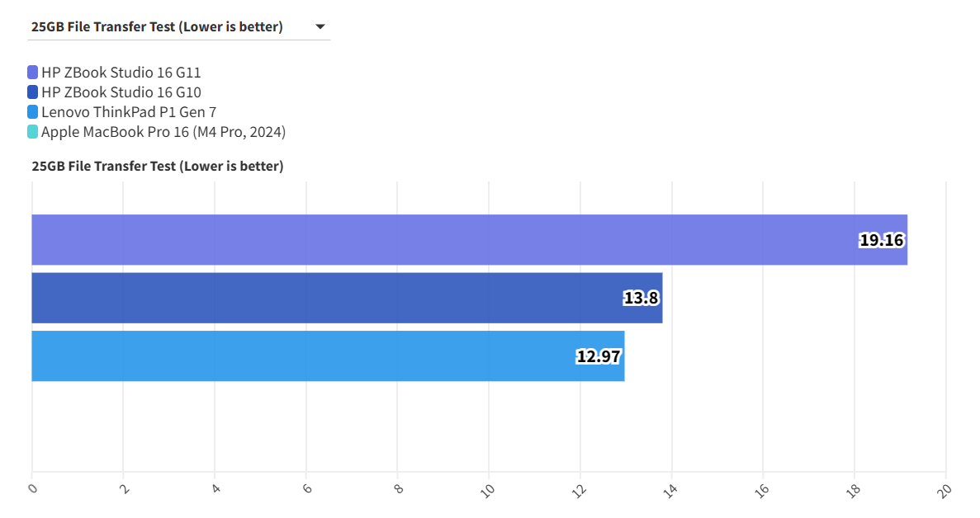Toggle the HP ZBook Studio 16 G10 legend label
This screenshot has height=518, width=980.
pos(121,92)
